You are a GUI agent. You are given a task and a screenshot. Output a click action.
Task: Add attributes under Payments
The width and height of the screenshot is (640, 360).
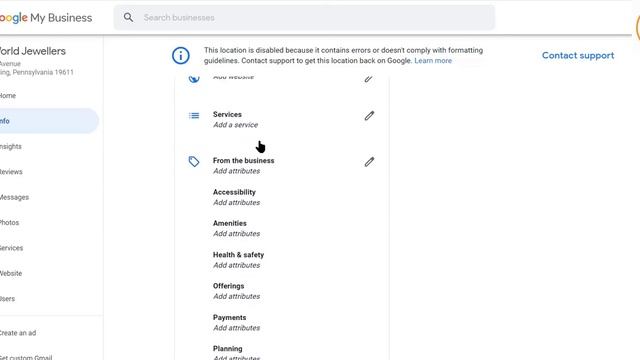236,328
